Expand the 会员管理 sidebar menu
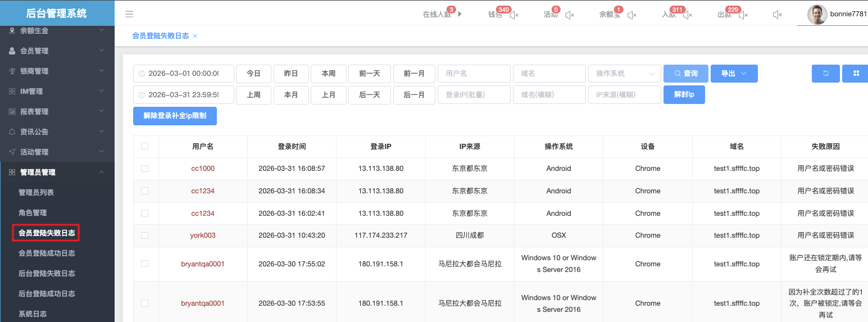 [57, 51]
